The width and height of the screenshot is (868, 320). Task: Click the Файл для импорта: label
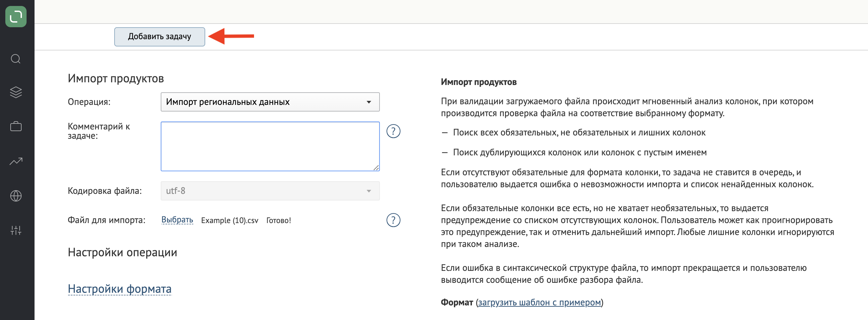[107, 220]
